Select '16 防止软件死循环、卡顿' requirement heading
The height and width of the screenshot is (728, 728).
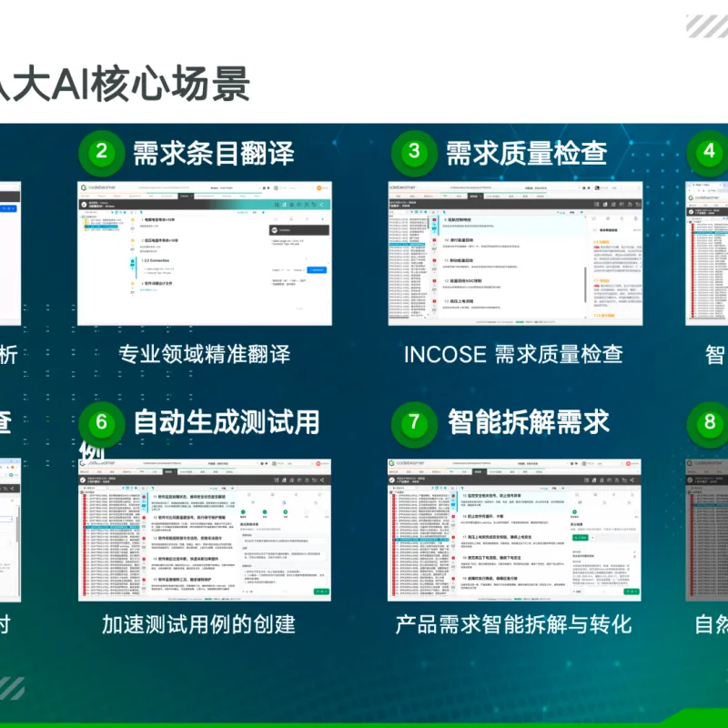483,516
